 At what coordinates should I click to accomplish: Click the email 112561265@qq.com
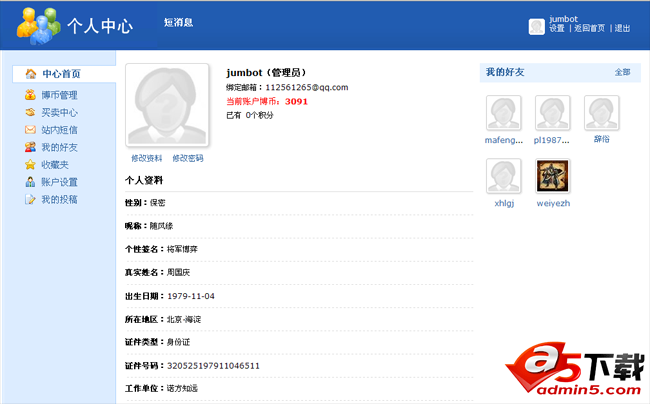[307, 87]
